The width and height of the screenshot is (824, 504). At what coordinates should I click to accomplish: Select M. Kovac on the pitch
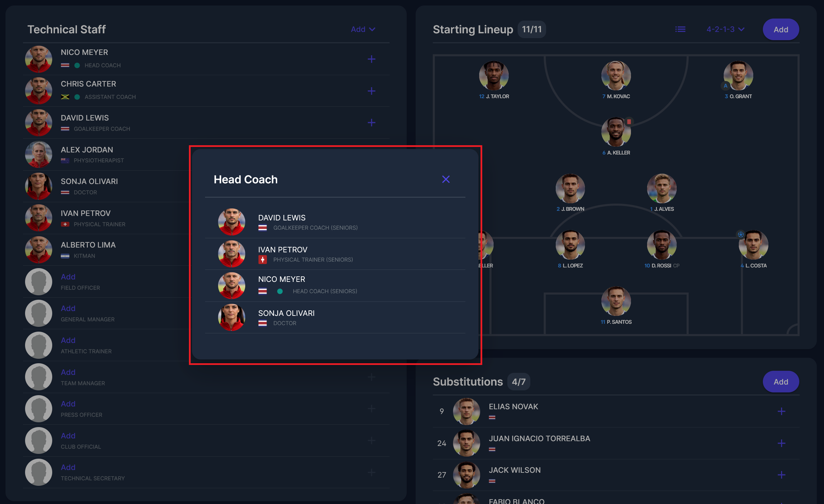(616, 76)
